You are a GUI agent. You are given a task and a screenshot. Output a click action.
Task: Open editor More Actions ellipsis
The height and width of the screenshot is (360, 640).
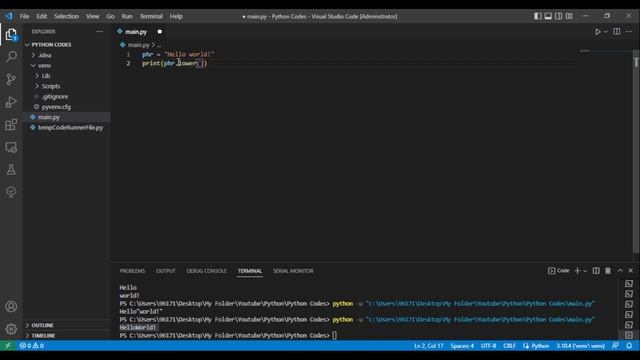[x=629, y=31]
